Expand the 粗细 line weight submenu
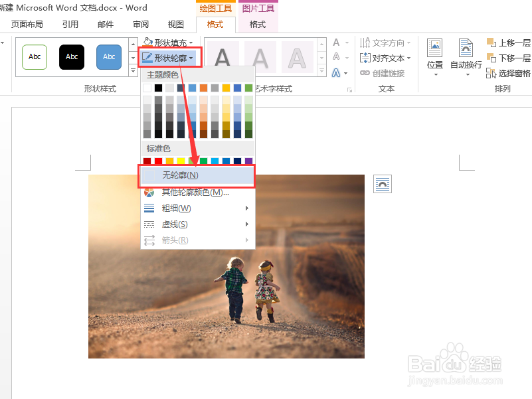 click(x=175, y=208)
